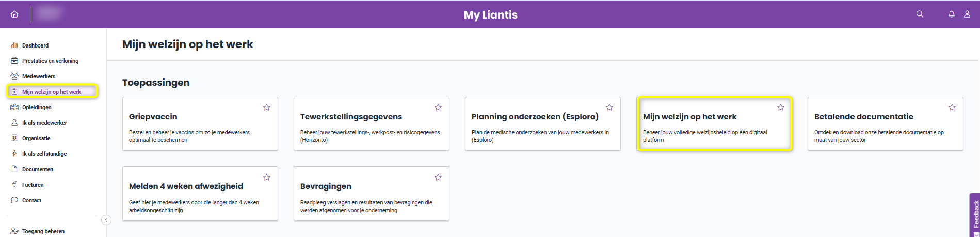Viewport: 980px width, 237px height.
Task: Open the Feedback side tab
Action: 975,215
